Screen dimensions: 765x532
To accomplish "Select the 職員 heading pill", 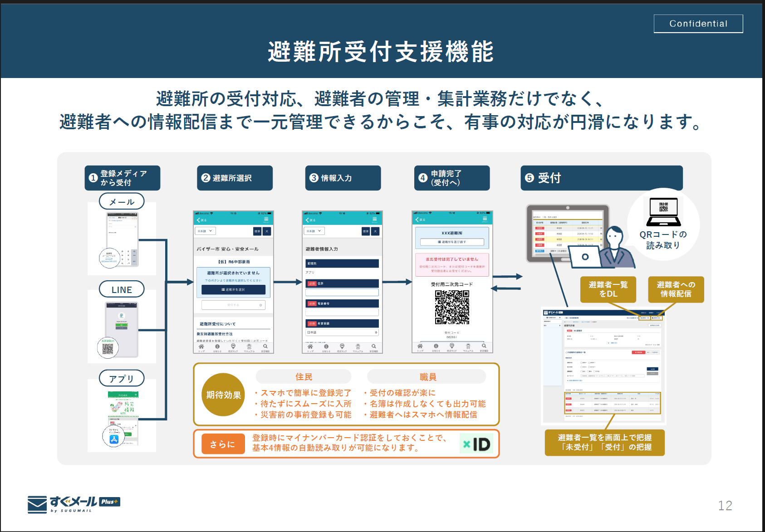I will pyautogui.click(x=427, y=377).
